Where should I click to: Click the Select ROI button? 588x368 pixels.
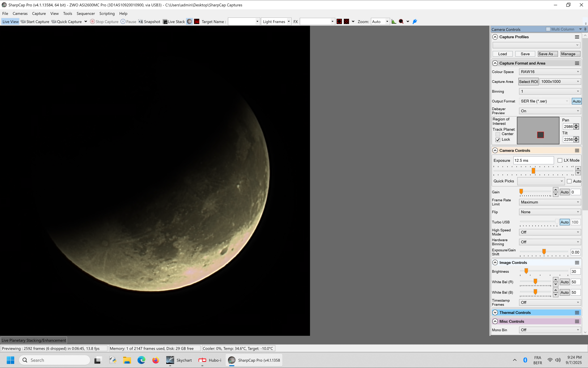tap(528, 82)
